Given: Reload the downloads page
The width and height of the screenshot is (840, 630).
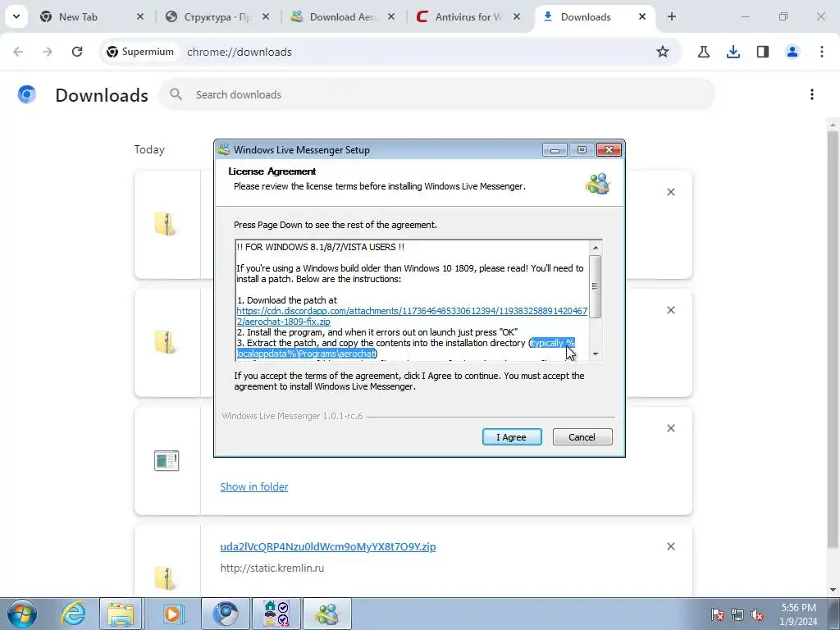Looking at the screenshot, I should click(x=77, y=52).
